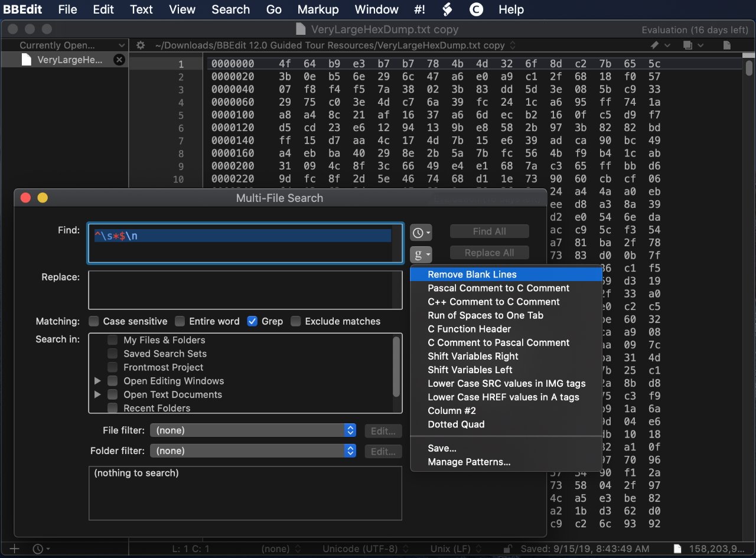Open the C clippings icon in menu bar

pyautogui.click(x=476, y=9)
